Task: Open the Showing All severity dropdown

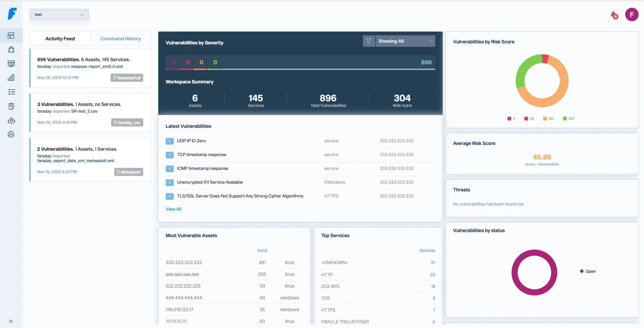Action: 405,41
